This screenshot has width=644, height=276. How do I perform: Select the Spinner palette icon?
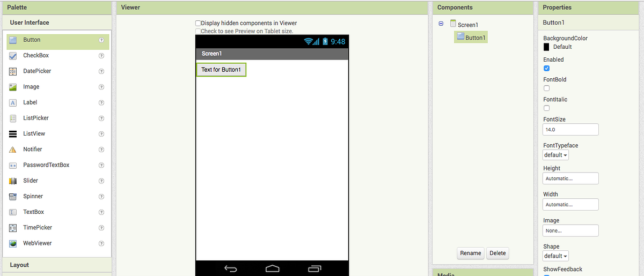(13, 196)
